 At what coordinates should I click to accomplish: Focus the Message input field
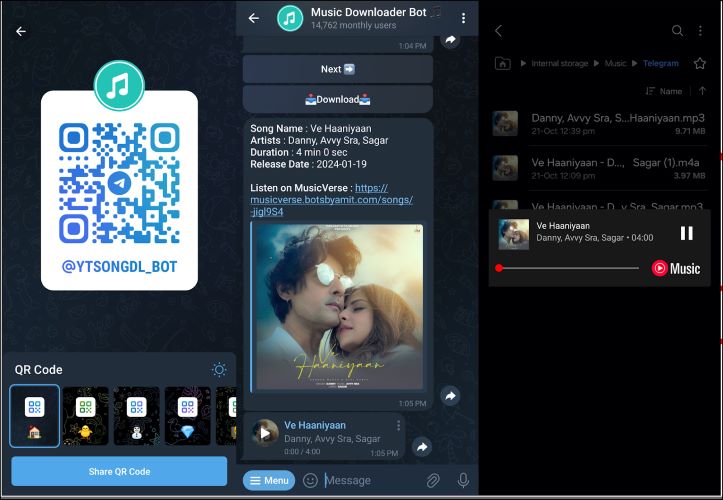[371, 481]
